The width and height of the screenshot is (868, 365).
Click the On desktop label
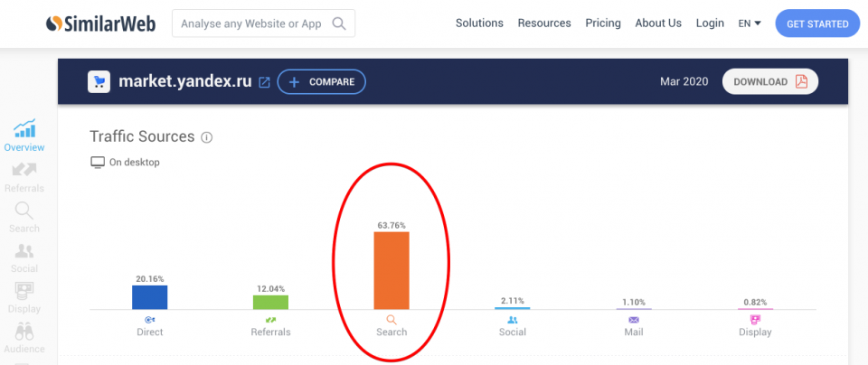click(x=135, y=163)
